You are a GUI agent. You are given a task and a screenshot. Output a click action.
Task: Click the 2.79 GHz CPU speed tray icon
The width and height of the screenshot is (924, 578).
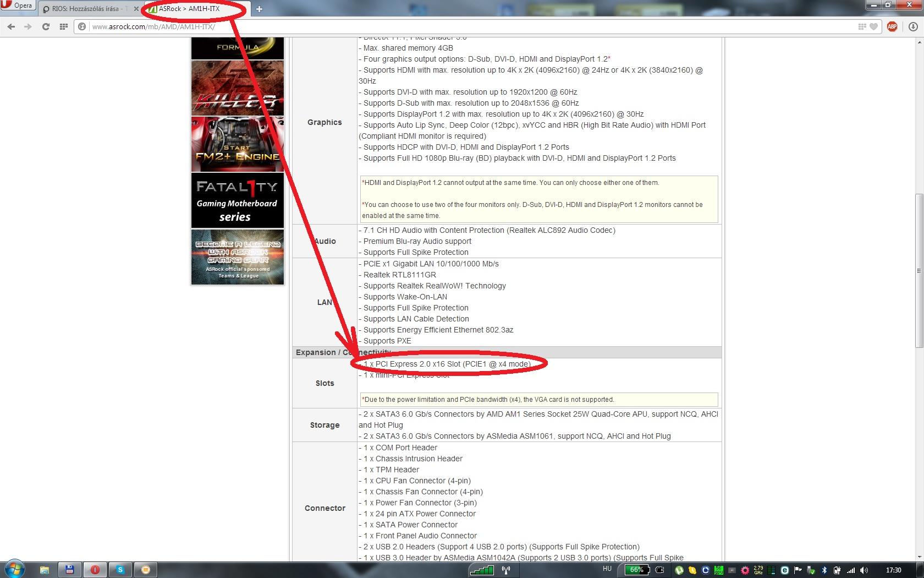[758, 570]
